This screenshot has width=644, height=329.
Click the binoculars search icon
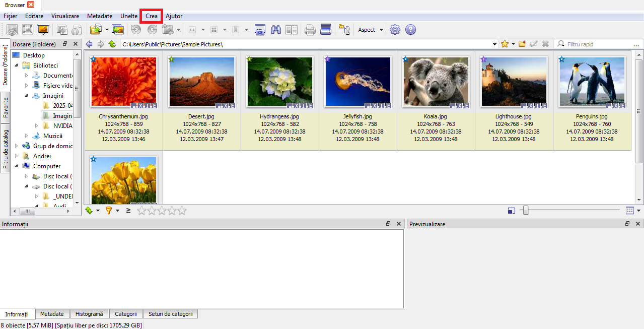coord(275,30)
